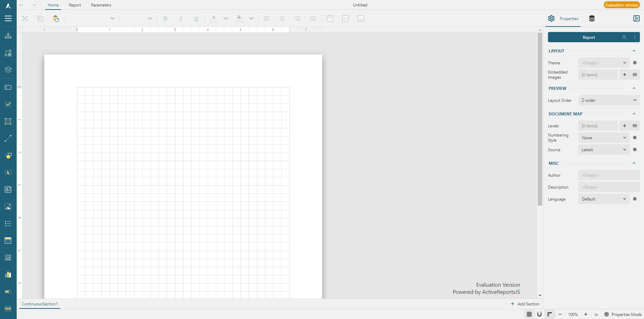Select the Line report item tool

coord(8,138)
